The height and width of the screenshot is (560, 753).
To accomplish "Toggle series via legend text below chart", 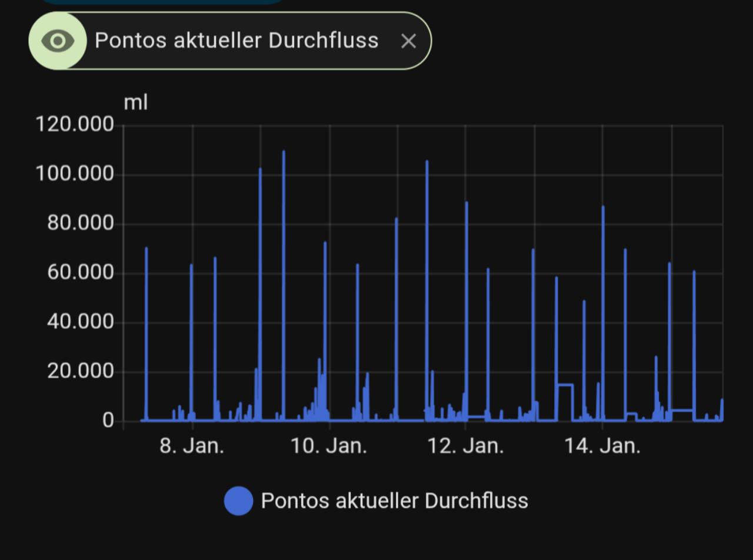I will coord(394,501).
